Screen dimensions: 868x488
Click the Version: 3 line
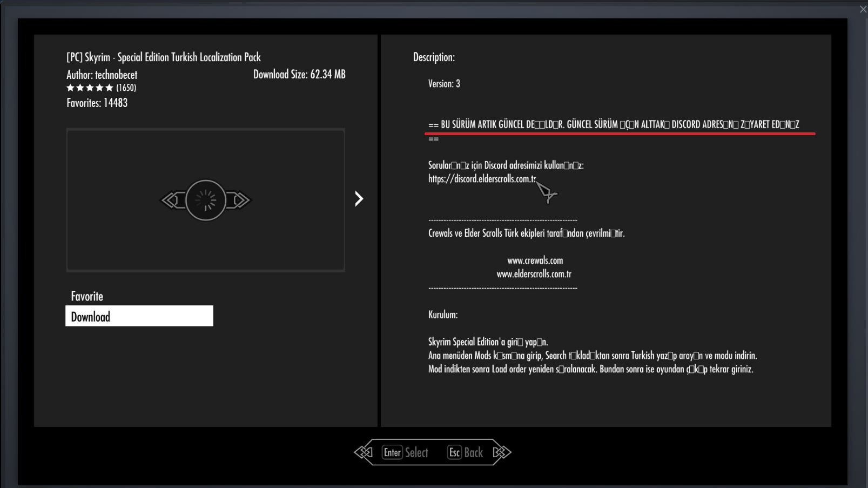[x=444, y=84]
